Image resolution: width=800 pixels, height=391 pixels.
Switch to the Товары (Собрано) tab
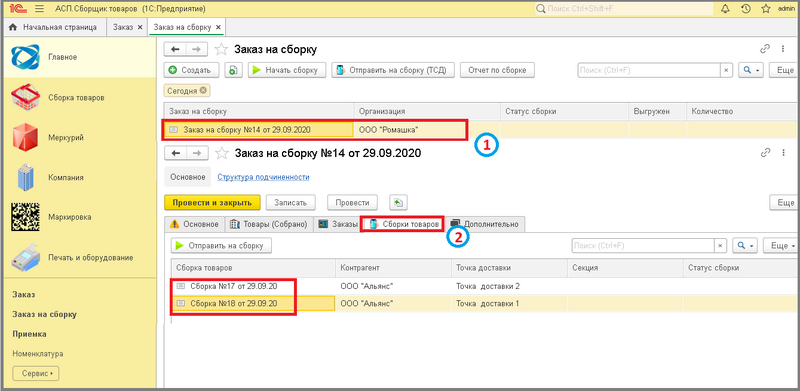(x=268, y=224)
